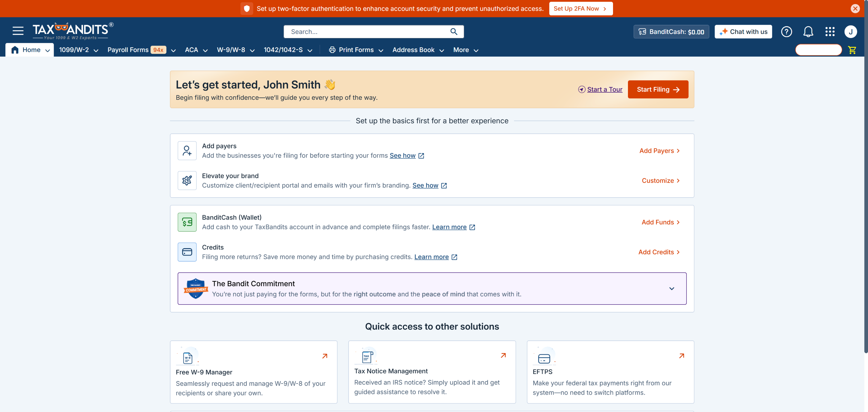Dismiss the 2FA banner
This screenshot has width=868, height=412.
pos(855,8)
